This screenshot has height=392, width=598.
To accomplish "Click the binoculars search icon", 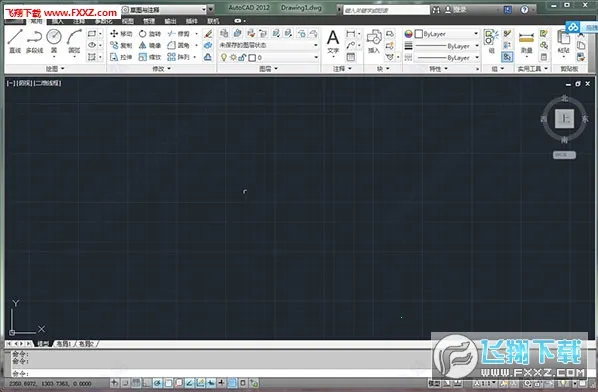I will click(436, 10).
